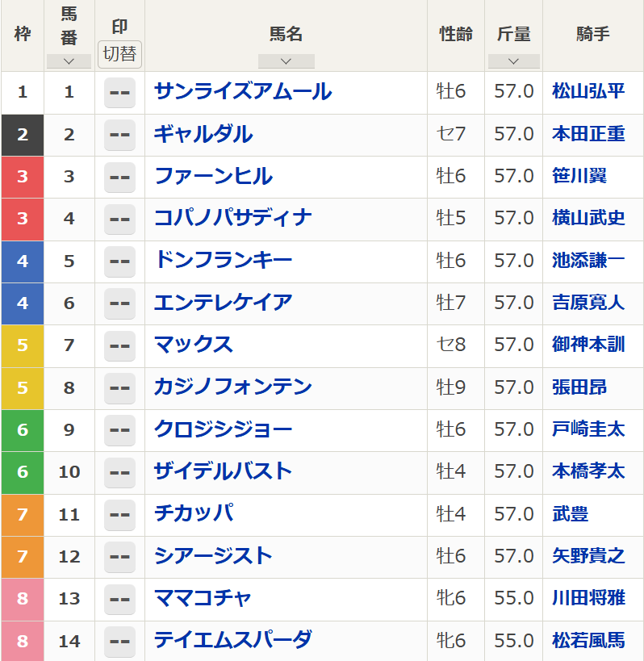This screenshot has height=661, width=644.
Task: Open jockey 松山弘平 link
Action: coord(588,92)
